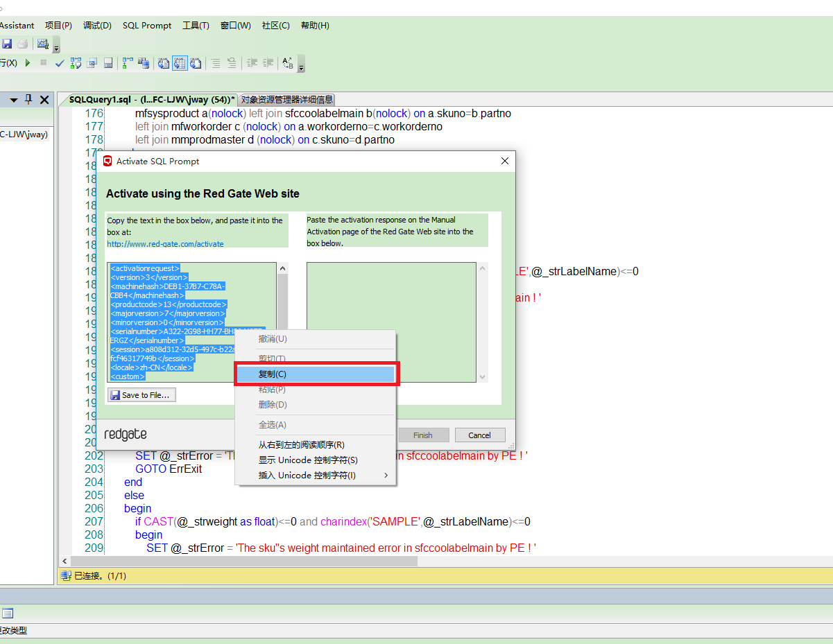Click the decrease indent icon
833x644 pixels.
tap(252, 62)
